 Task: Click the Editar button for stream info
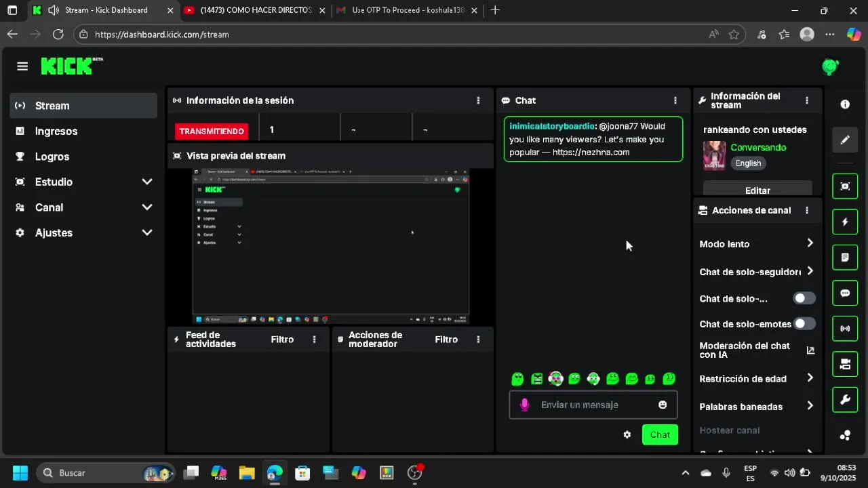pyautogui.click(x=757, y=190)
